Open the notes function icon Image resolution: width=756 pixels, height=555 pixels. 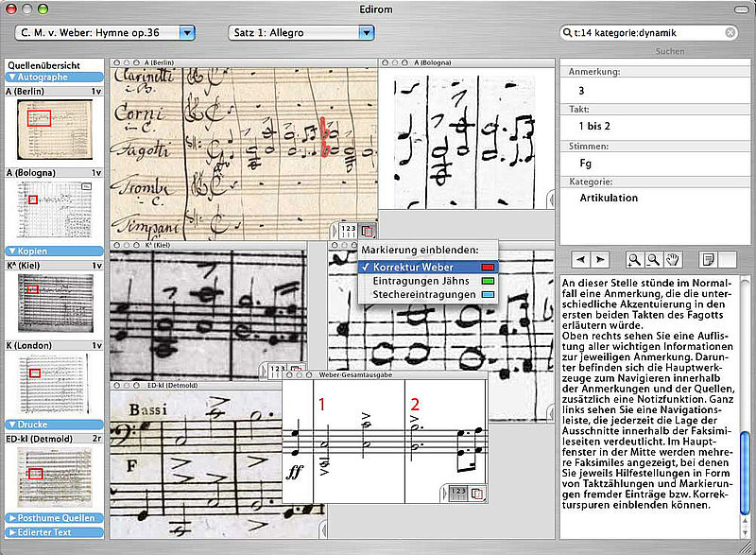706,259
